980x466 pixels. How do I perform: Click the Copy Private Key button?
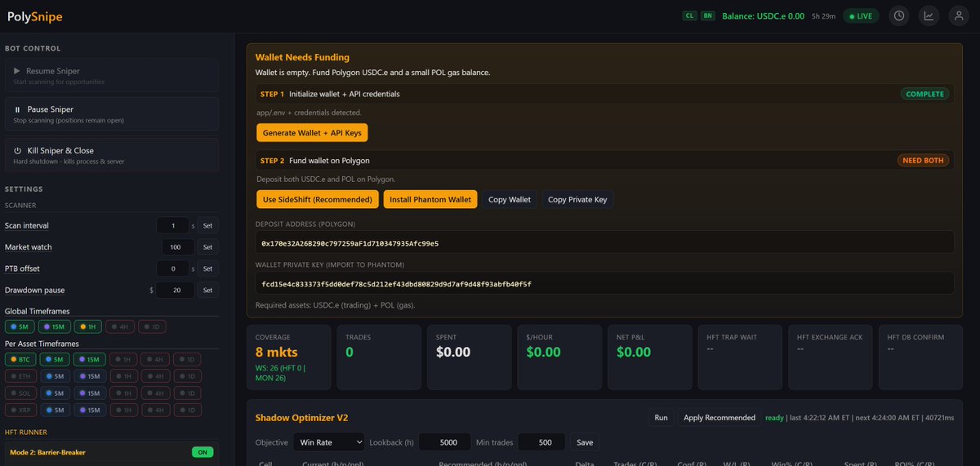pyautogui.click(x=577, y=199)
